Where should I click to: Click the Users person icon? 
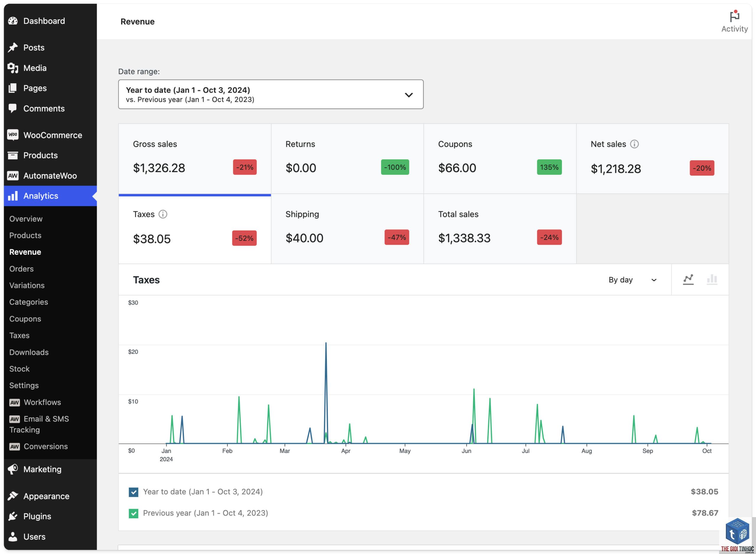pos(13,537)
